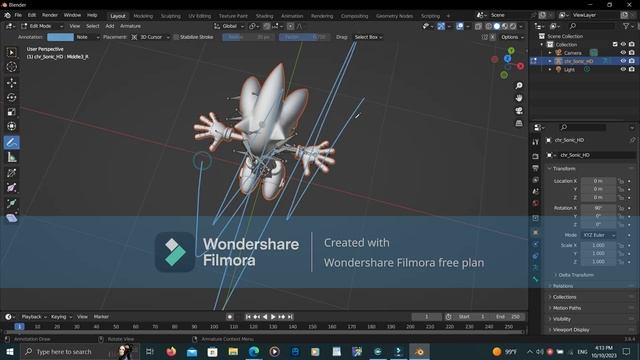Screen dimensions: 640x360
Task: Toggle X-ray view button
Action: coord(478,26)
